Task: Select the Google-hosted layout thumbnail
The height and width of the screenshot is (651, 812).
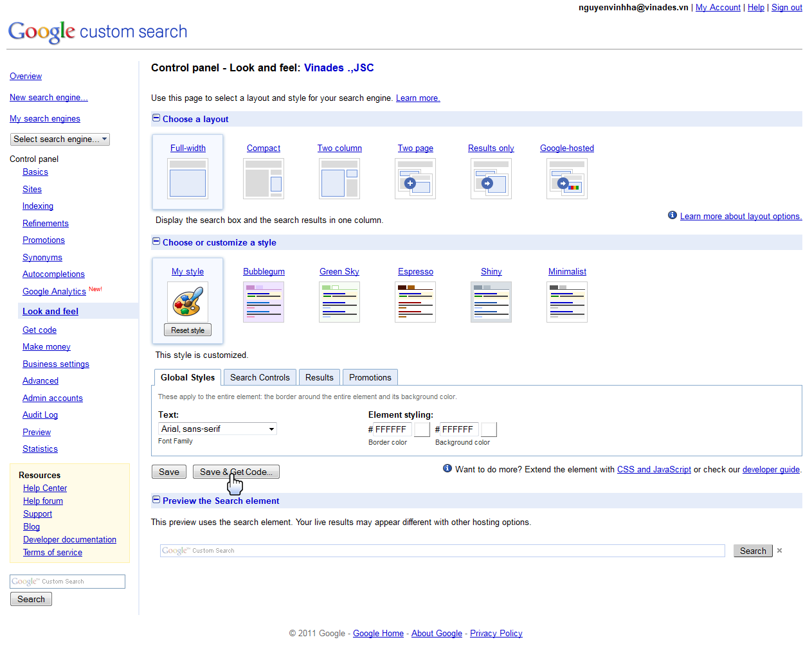Action: click(x=567, y=179)
